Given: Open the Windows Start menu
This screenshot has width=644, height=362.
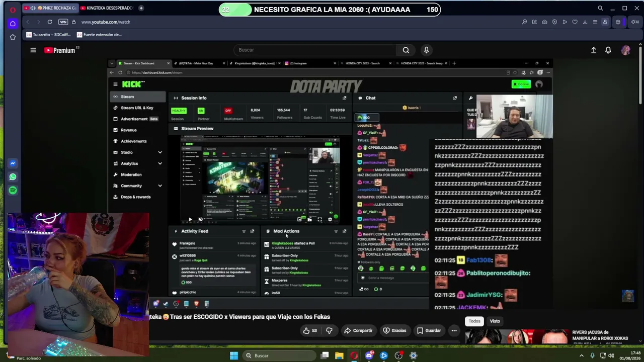Looking at the screenshot, I should coord(234,356).
